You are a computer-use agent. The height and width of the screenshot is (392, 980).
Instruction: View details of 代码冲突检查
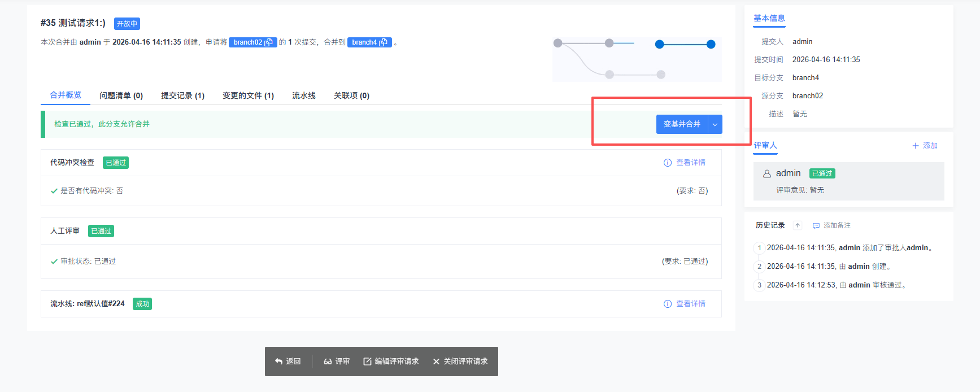(690, 163)
